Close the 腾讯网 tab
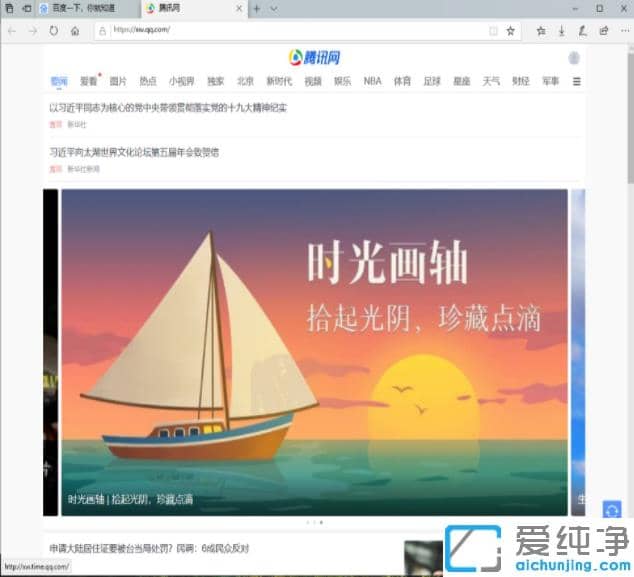The image size is (634, 577). tap(239, 8)
